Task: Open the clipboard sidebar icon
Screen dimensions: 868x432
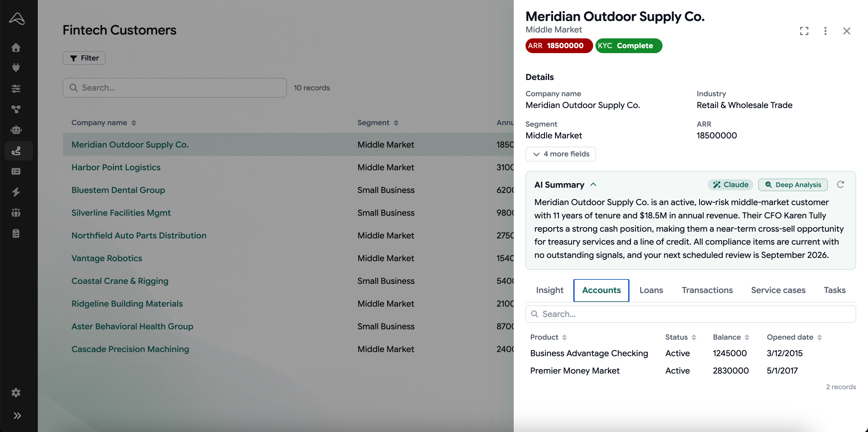Action: point(16,233)
